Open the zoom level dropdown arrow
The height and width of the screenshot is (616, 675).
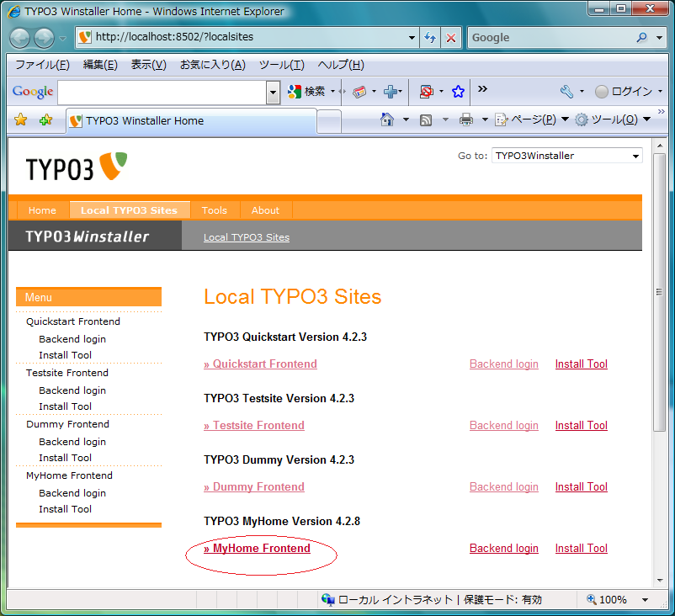coord(645,600)
